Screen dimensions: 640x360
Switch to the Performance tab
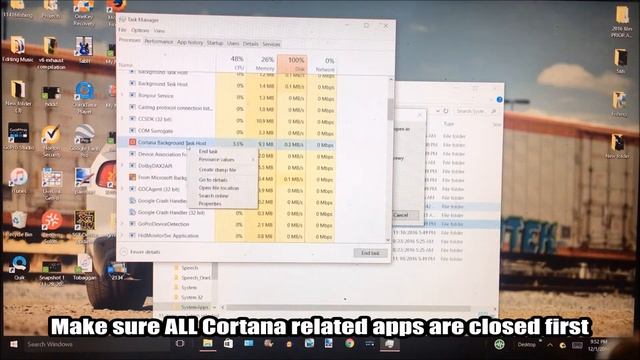159,42
